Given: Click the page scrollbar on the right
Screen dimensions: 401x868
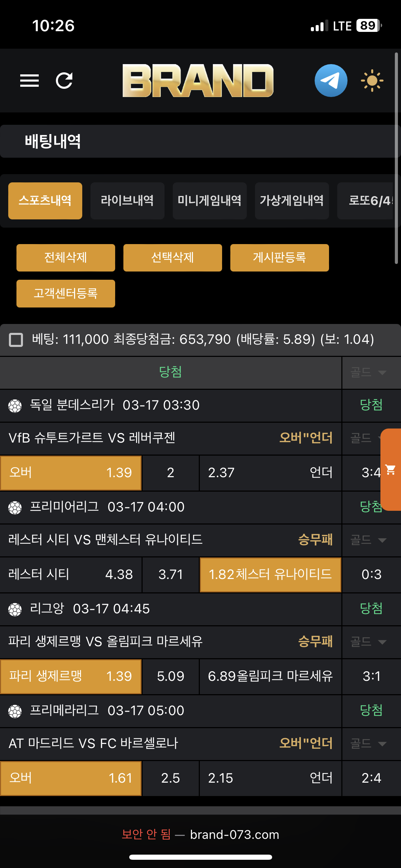Looking at the screenshot, I should (396, 158).
